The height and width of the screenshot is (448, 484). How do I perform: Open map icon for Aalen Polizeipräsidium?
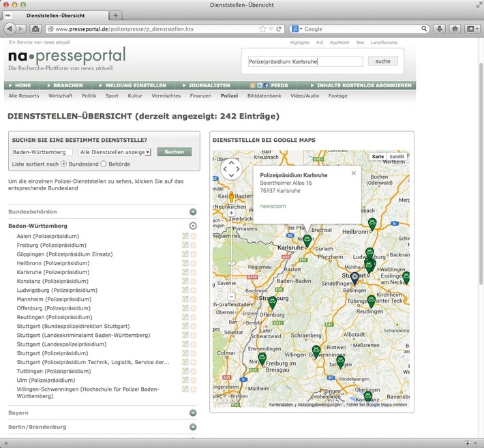[x=185, y=236]
